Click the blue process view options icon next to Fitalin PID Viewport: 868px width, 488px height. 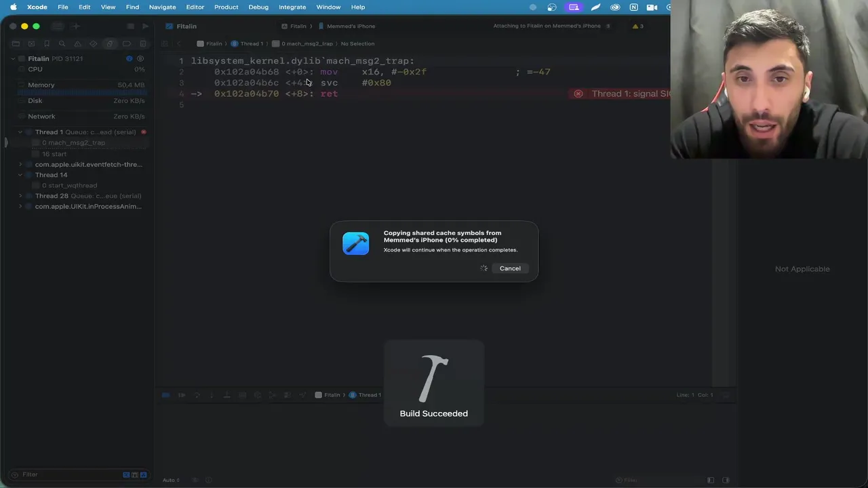129,59
